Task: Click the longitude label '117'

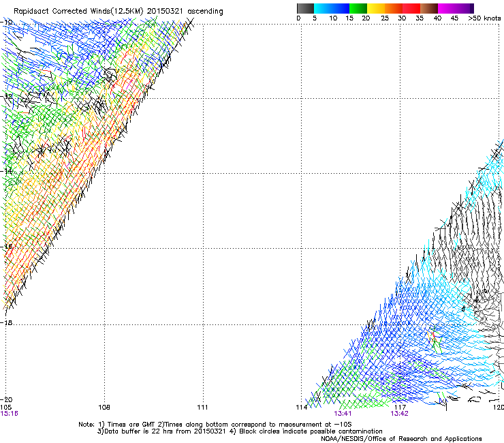Action: pyautogui.click(x=400, y=408)
